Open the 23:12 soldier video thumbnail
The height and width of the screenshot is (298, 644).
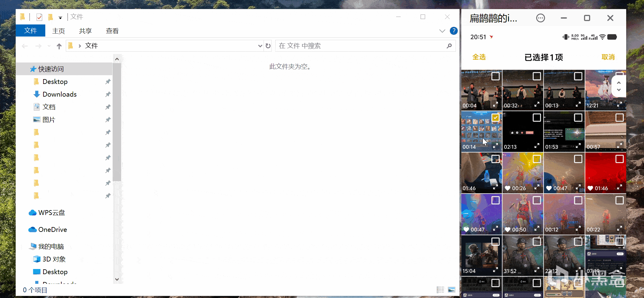pyautogui.click(x=564, y=255)
